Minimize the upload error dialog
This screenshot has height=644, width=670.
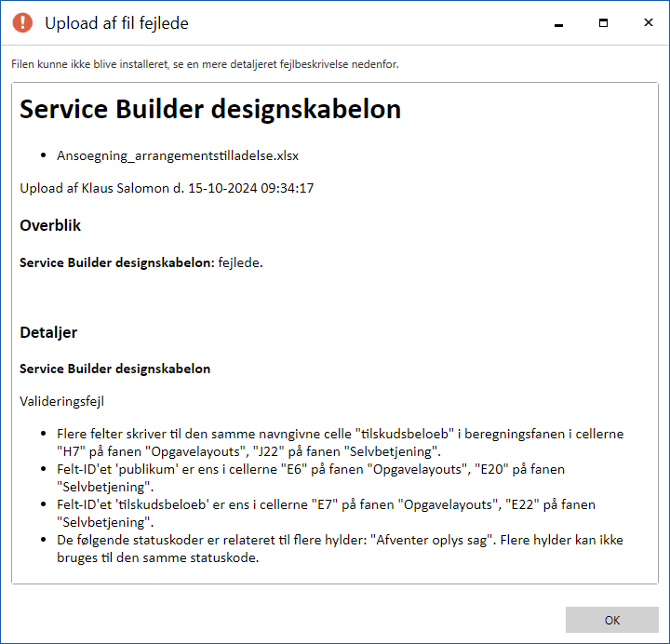coord(558,22)
